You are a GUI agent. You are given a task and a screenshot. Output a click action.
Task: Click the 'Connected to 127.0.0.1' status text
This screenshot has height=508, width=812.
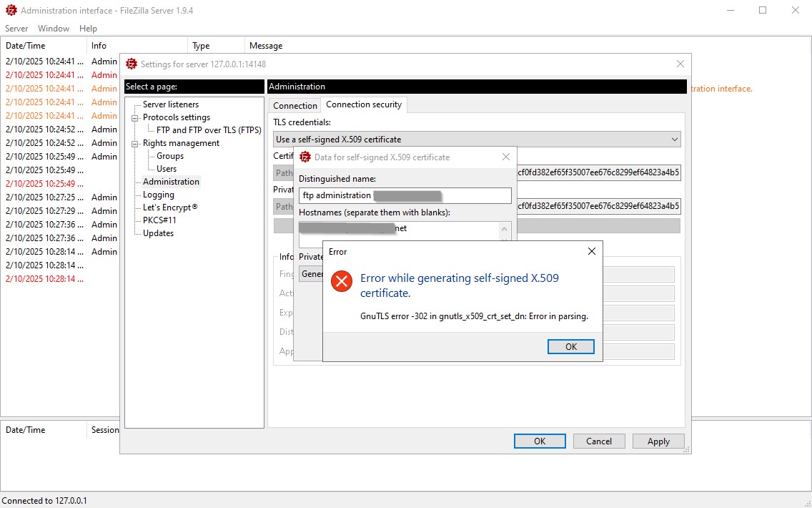click(44, 501)
